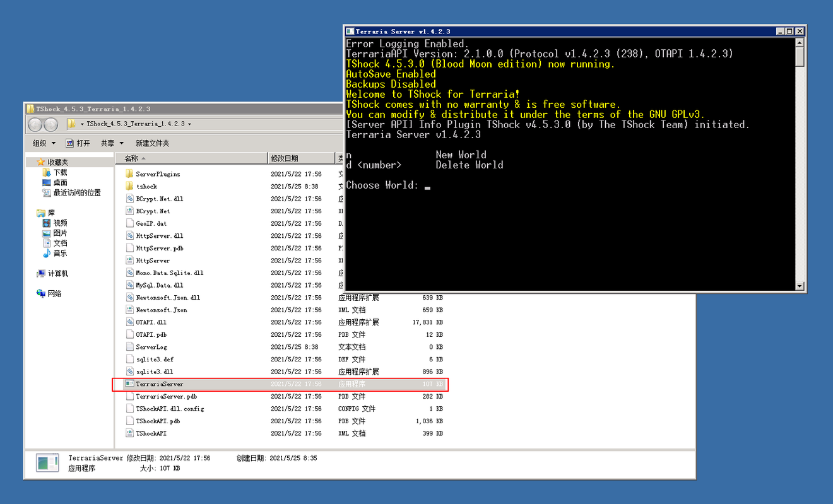Select the OTAPI.dll file icon
Screen dimensions: 833x504
tap(129, 322)
